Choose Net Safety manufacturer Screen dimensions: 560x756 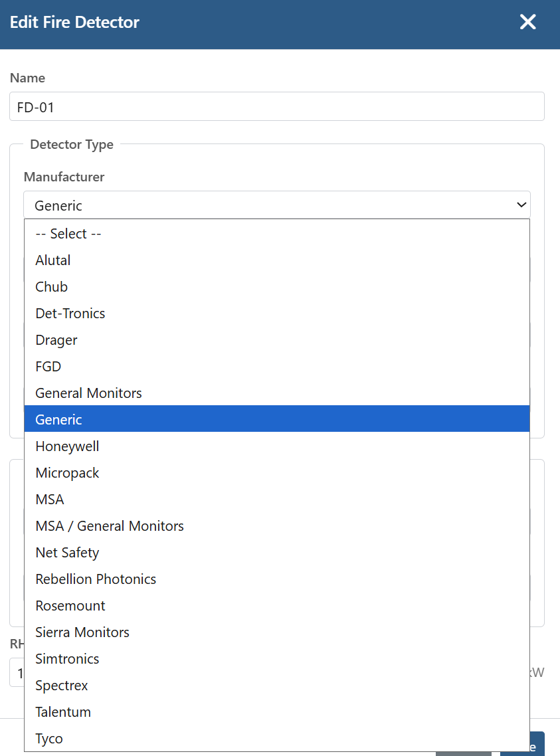tap(277, 552)
